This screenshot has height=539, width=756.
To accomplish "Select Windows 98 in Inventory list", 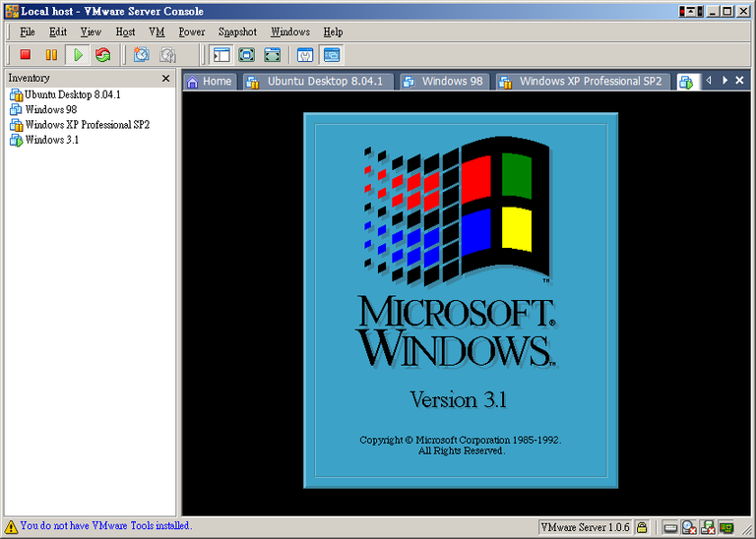I will tap(43, 109).
